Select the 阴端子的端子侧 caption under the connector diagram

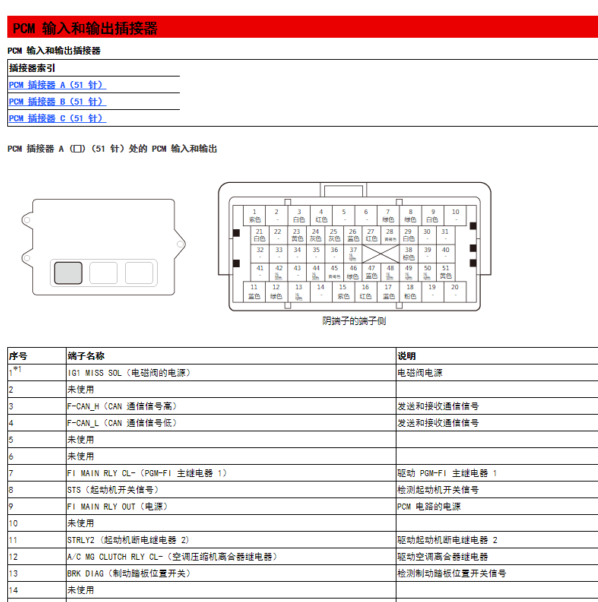coord(354,321)
